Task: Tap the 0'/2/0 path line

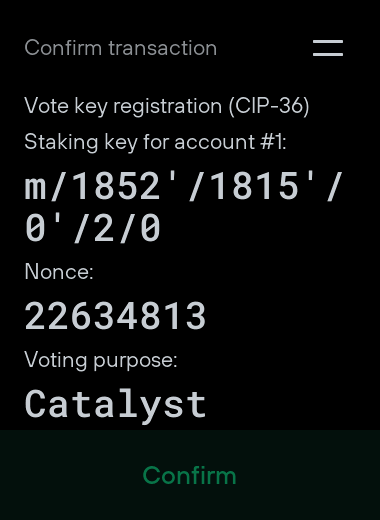Action: (x=93, y=229)
